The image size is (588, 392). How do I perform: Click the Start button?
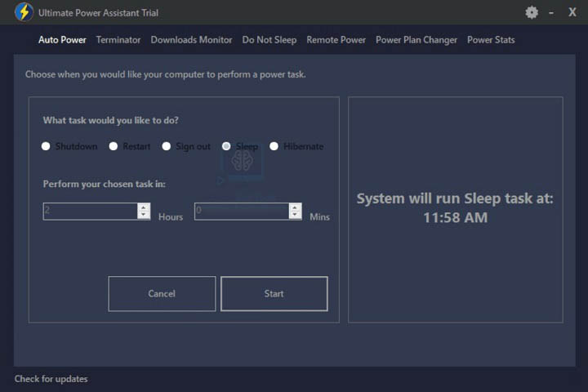pyautogui.click(x=274, y=294)
